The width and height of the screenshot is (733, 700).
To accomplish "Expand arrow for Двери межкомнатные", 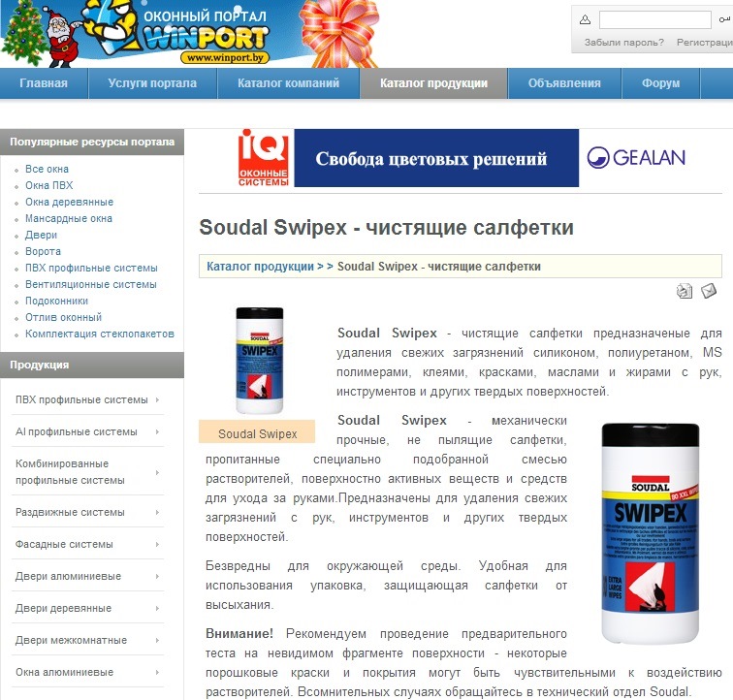I will point(157,640).
